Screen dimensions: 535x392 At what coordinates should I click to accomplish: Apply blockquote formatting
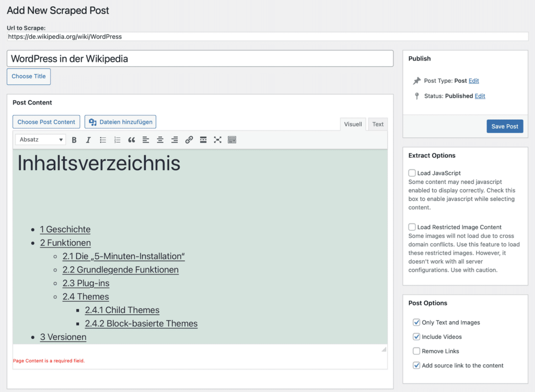tap(131, 140)
